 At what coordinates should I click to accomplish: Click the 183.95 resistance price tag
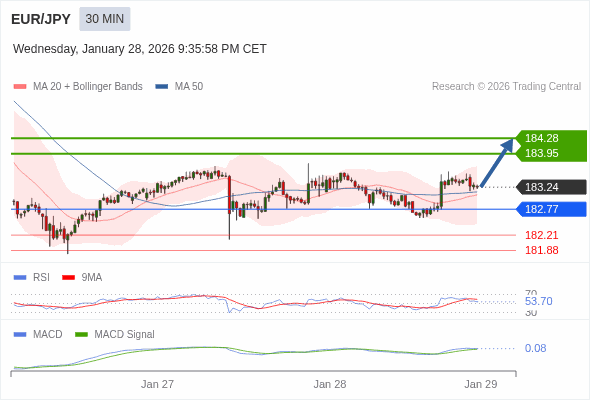551,154
